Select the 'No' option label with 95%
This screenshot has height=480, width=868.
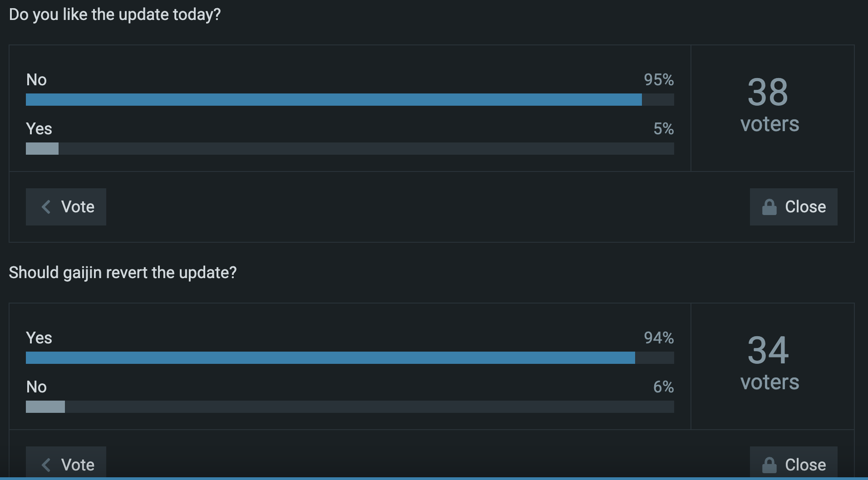36,80
